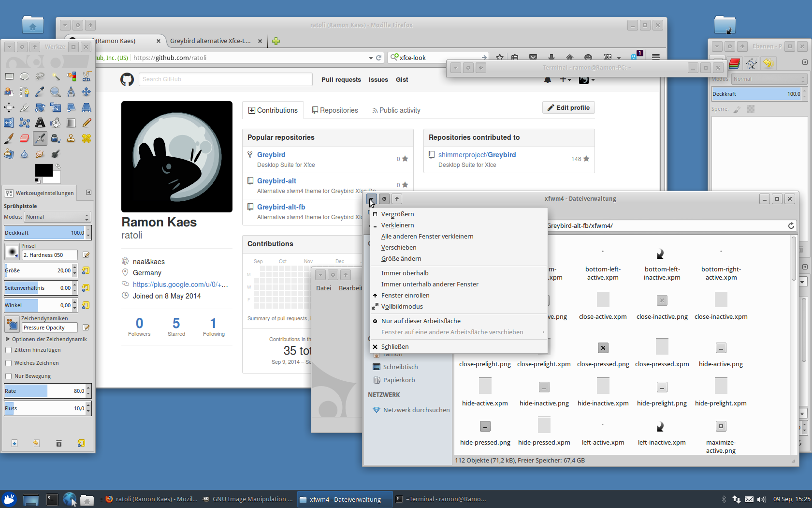
Task: Click the GitHub Octocat logo
Action: [x=127, y=79]
